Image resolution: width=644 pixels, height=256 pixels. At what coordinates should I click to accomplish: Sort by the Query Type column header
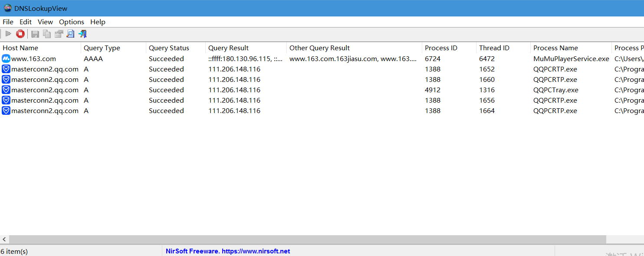(113, 48)
